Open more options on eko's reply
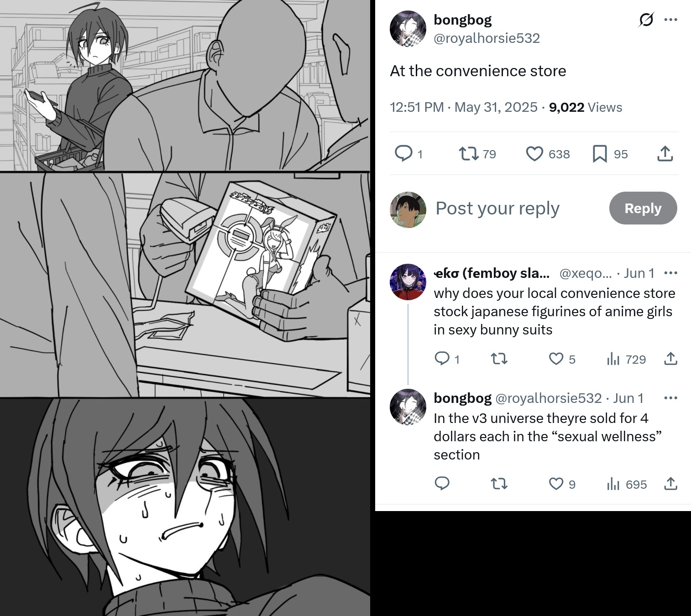The image size is (691, 616). coord(670,273)
